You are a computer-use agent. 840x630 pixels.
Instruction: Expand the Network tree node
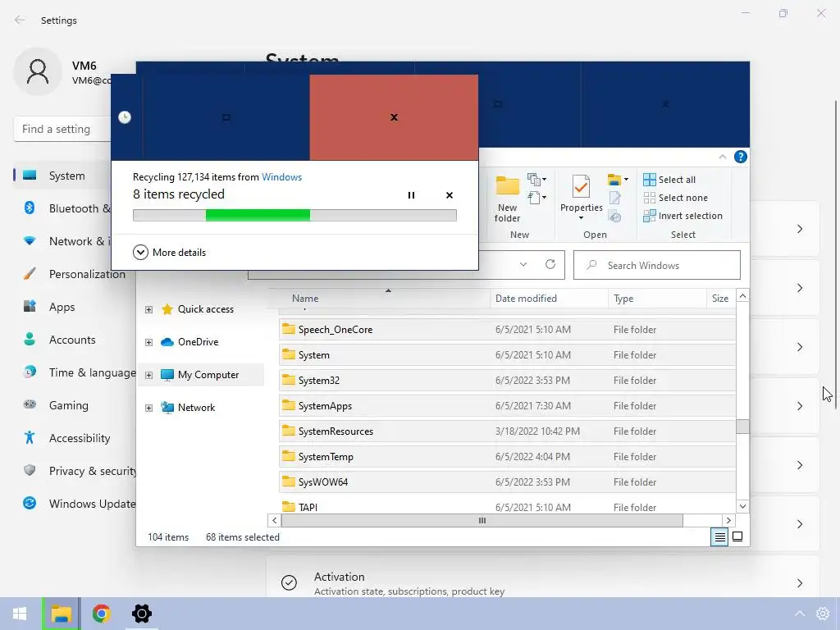pyautogui.click(x=149, y=408)
